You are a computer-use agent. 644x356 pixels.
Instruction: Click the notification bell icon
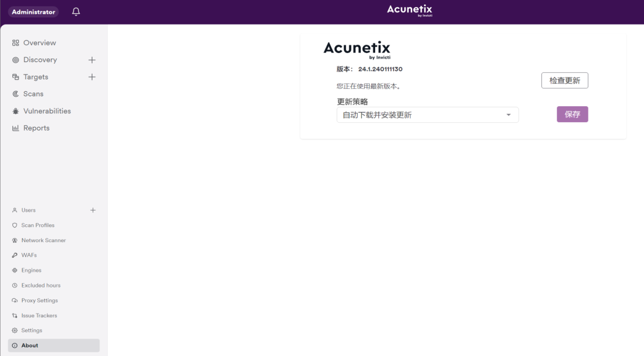pyautogui.click(x=76, y=11)
